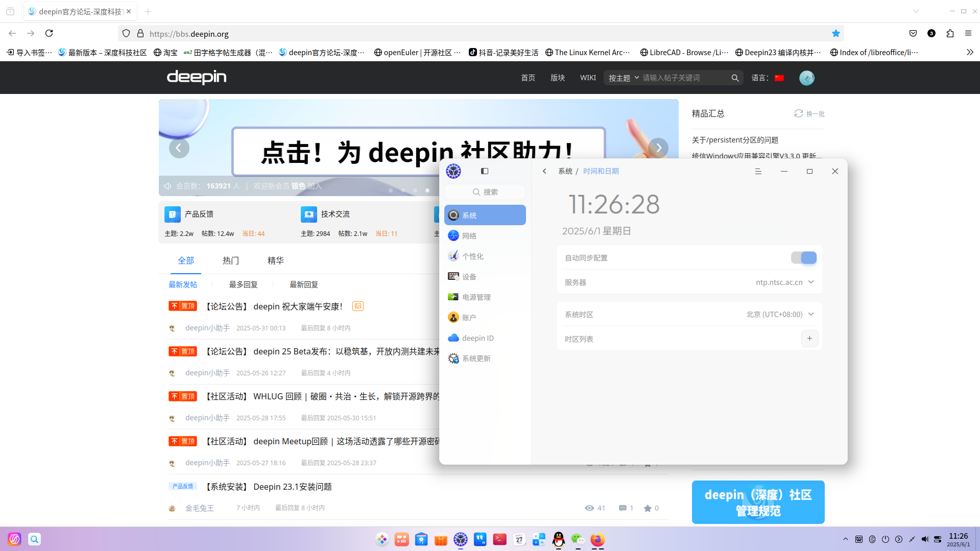Select 网络 in Control Center sidebar

pyautogui.click(x=485, y=235)
